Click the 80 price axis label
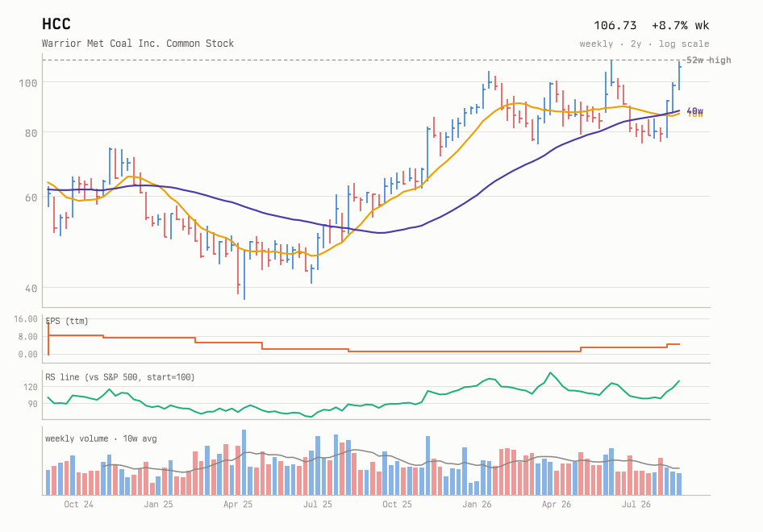 point(31,133)
